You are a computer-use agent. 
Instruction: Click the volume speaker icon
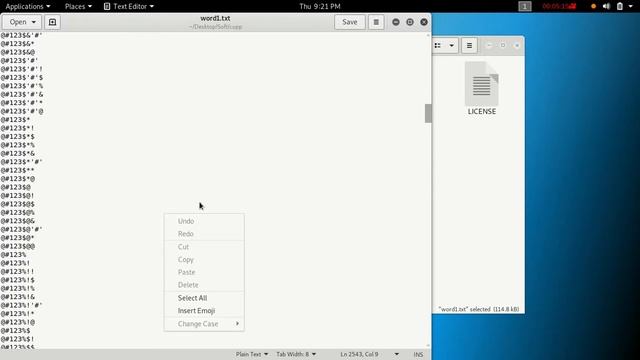point(607,6)
